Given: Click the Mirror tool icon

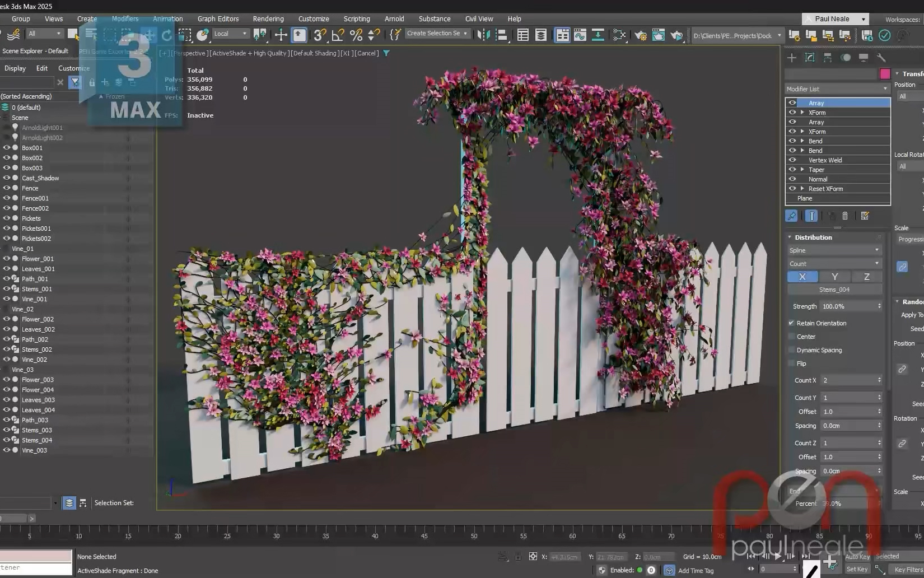Looking at the screenshot, I should point(484,35).
